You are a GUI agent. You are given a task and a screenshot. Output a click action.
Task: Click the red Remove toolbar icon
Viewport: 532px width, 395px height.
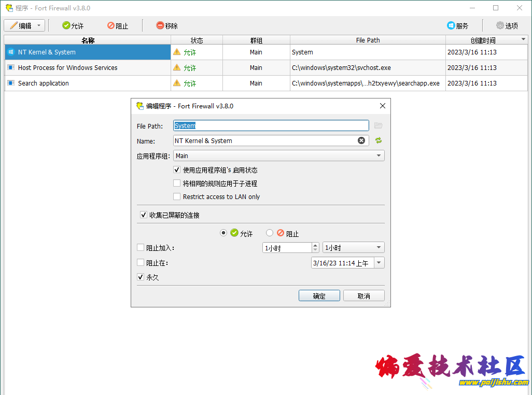160,25
